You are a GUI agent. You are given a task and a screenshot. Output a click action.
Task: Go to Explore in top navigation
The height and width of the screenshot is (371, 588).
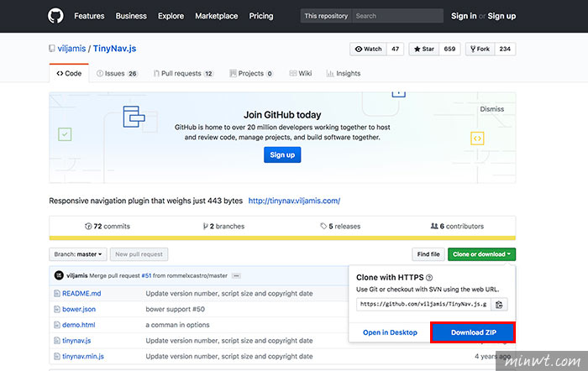pyautogui.click(x=171, y=16)
